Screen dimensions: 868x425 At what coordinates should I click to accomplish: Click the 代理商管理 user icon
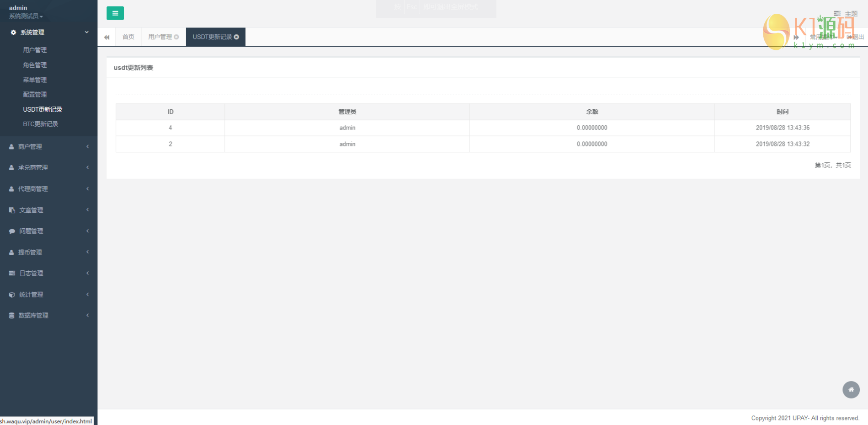[11, 189]
